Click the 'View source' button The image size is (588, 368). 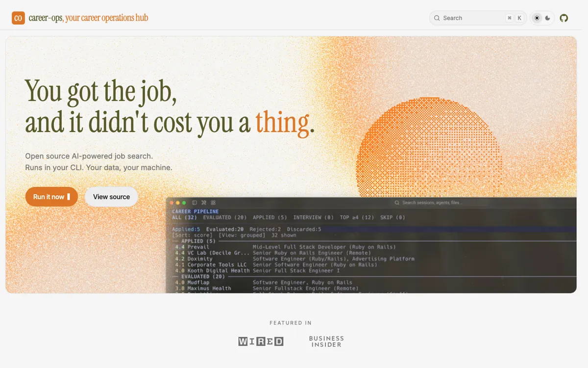111,197
